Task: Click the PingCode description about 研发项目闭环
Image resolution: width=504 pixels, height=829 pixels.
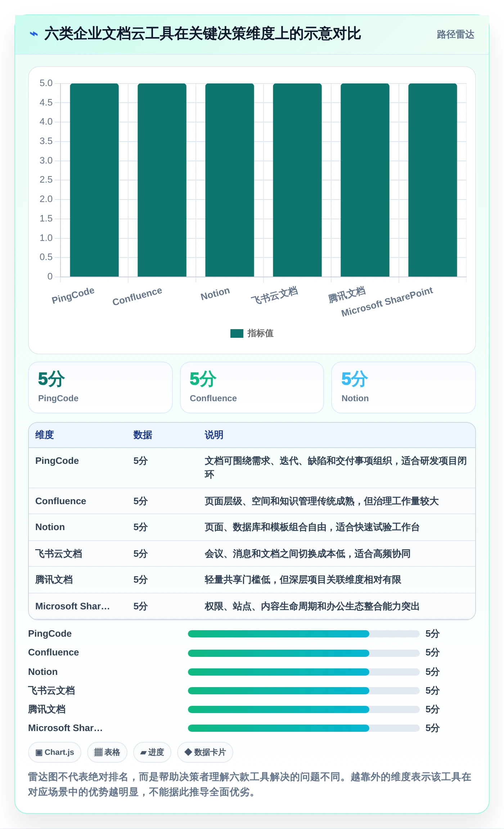Action: point(336,467)
